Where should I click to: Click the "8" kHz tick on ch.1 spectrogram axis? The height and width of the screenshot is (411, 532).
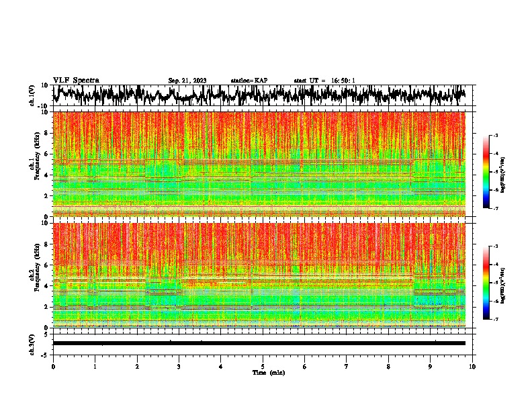pos(47,133)
